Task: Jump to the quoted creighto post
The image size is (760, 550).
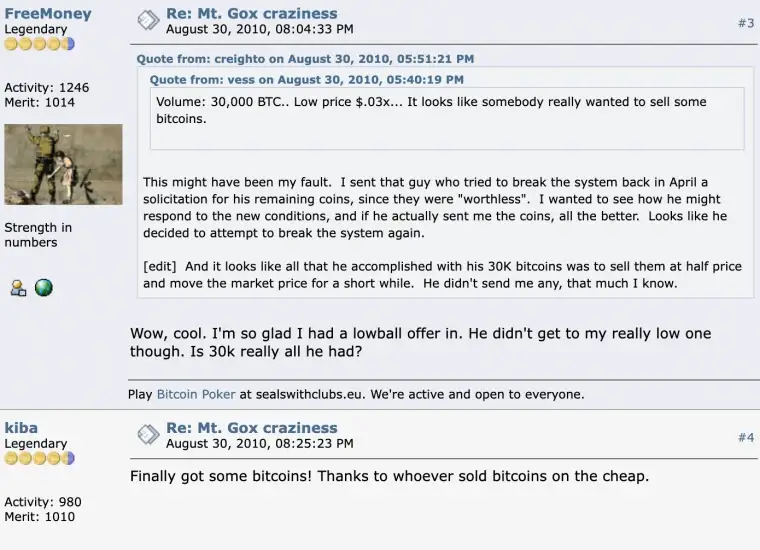Action: [305, 59]
